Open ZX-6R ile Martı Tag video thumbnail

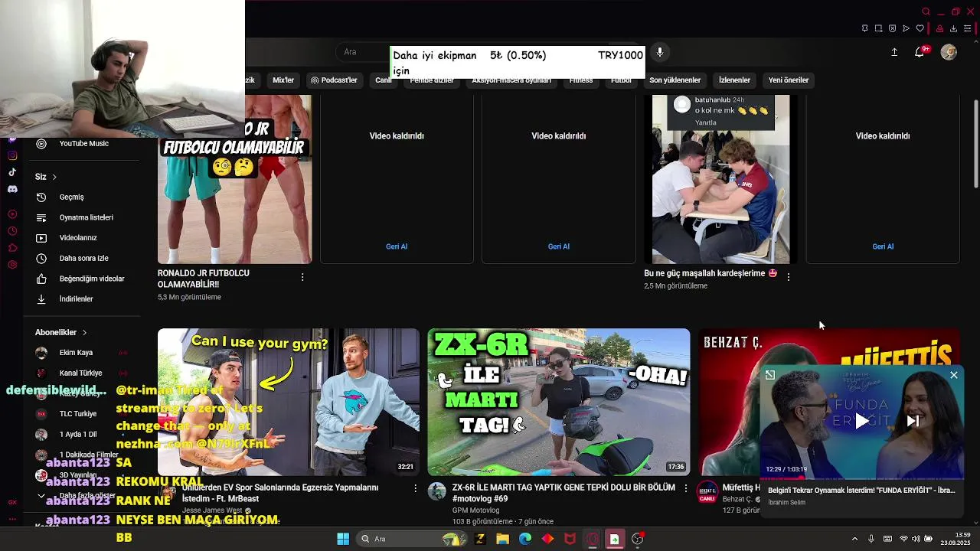point(559,402)
